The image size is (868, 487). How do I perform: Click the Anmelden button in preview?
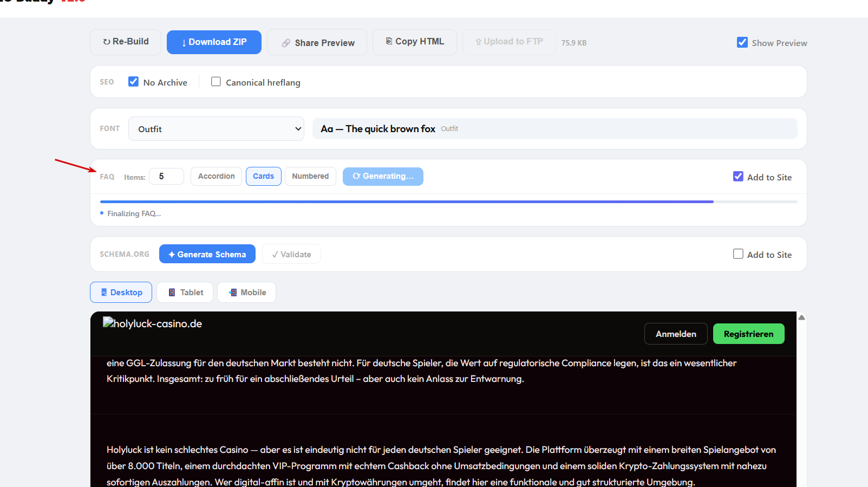coord(676,334)
